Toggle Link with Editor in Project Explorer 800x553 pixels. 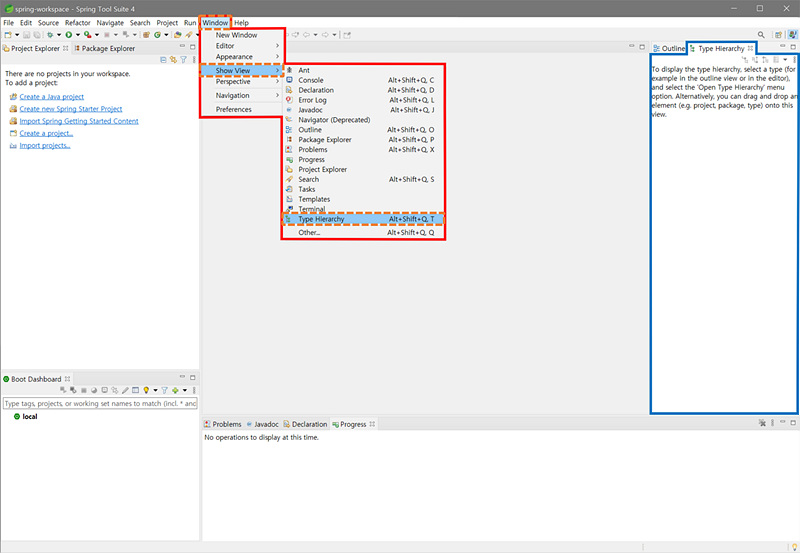pos(173,60)
